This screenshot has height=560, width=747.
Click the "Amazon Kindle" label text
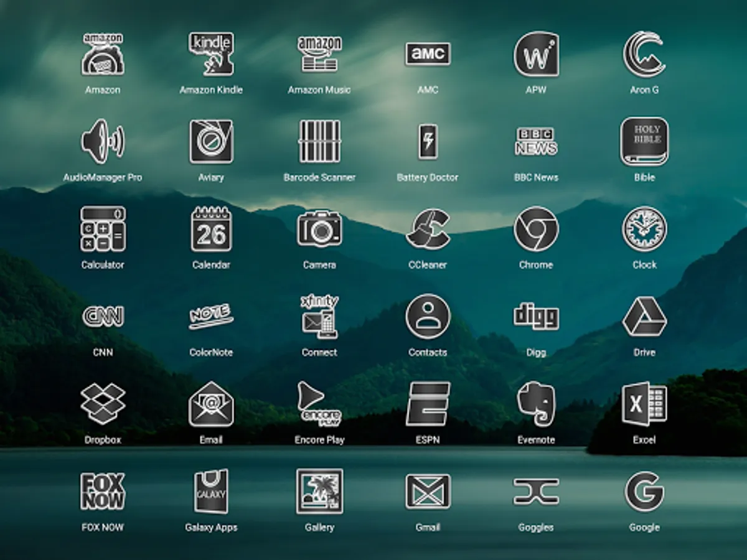211,90
